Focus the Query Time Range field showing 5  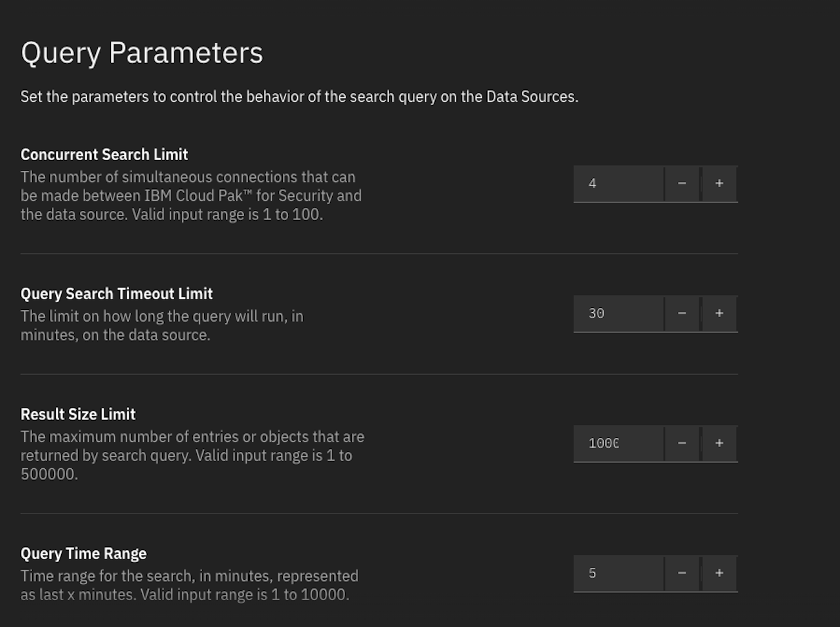pyautogui.click(x=618, y=574)
